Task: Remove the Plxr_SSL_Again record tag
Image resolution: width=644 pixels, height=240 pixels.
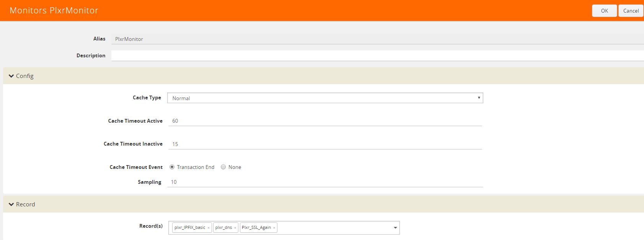Action: point(274,228)
